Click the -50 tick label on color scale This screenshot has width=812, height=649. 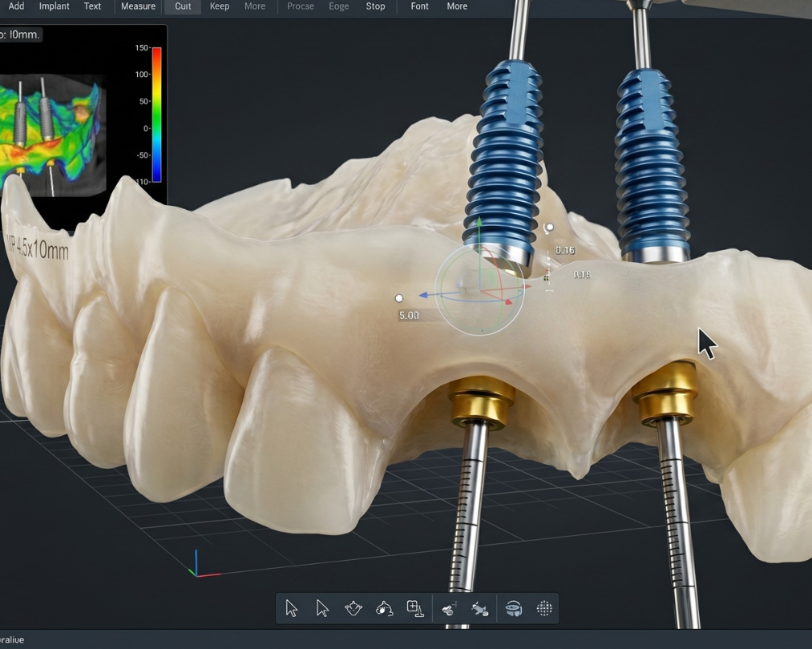143,155
